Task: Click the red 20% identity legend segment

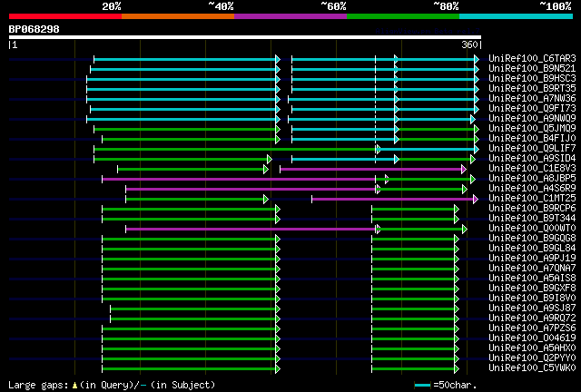Action: point(65,16)
